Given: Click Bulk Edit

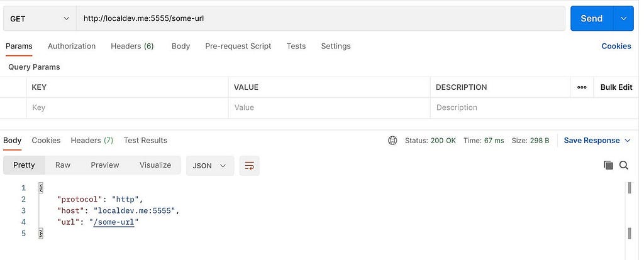Looking at the screenshot, I should [616, 87].
